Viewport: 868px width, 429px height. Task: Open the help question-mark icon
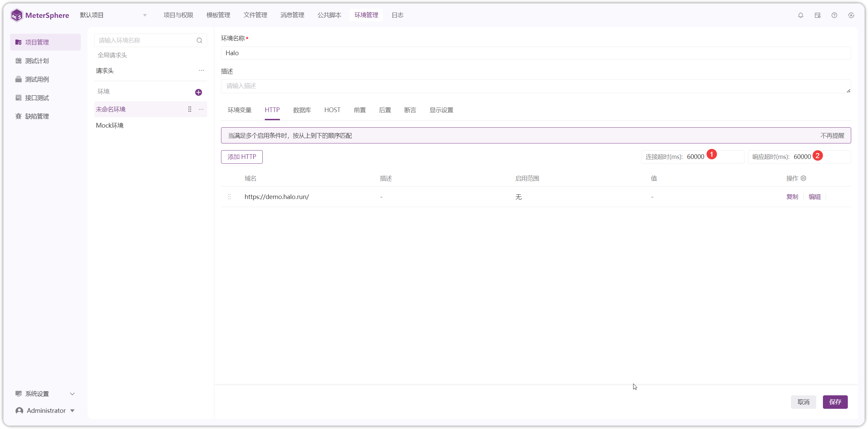tap(834, 15)
